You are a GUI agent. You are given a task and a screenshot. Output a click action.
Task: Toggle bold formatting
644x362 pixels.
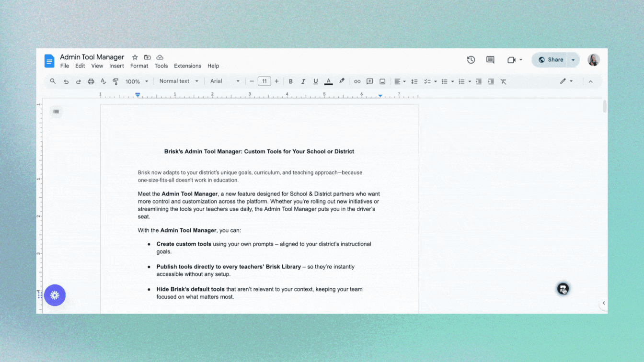point(290,81)
